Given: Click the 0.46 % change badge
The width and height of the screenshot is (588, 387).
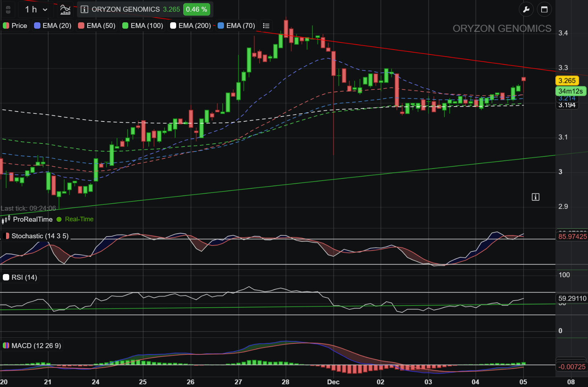Looking at the screenshot, I should click(x=197, y=10).
